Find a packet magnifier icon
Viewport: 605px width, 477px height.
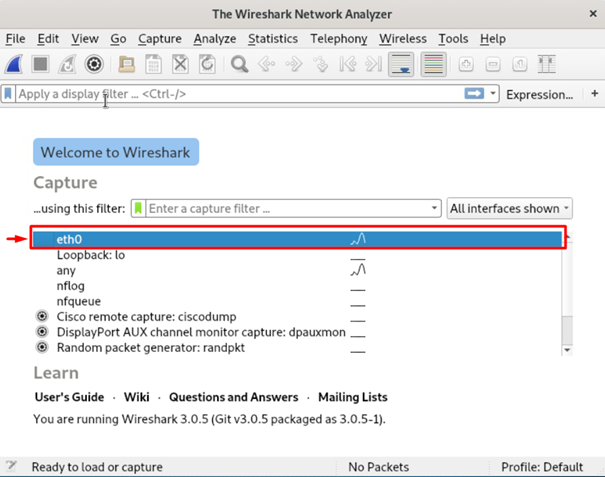point(240,64)
